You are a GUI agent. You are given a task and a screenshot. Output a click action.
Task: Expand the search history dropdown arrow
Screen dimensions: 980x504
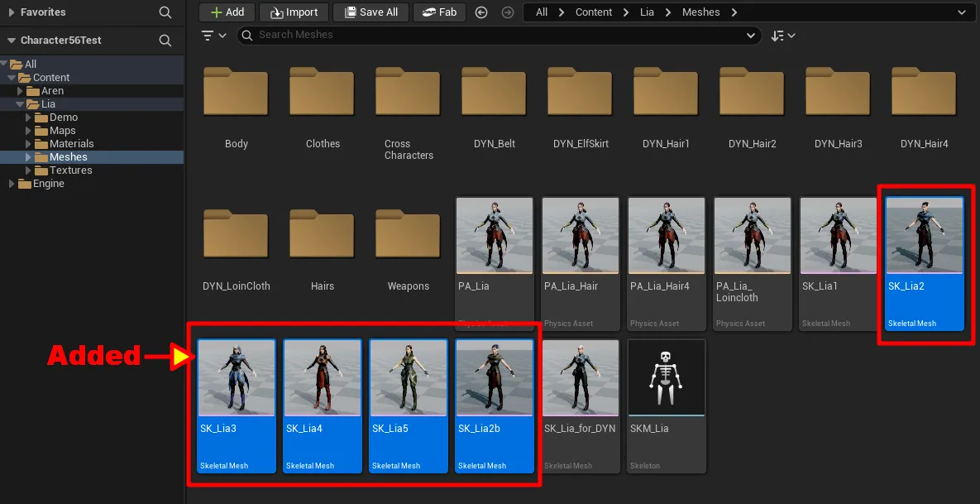click(751, 36)
